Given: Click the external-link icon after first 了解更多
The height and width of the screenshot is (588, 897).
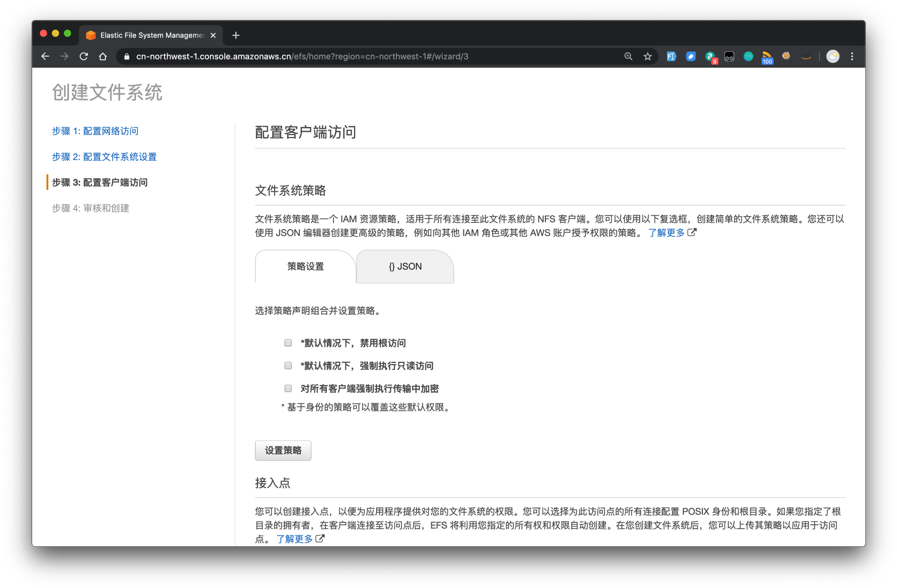Looking at the screenshot, I should 692,232.
